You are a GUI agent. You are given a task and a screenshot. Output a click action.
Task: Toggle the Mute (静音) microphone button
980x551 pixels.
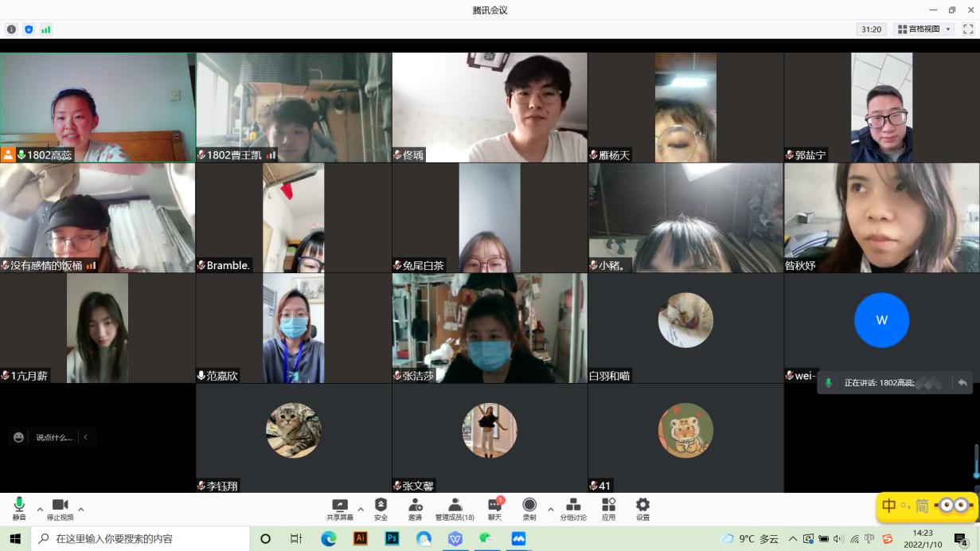19,506
